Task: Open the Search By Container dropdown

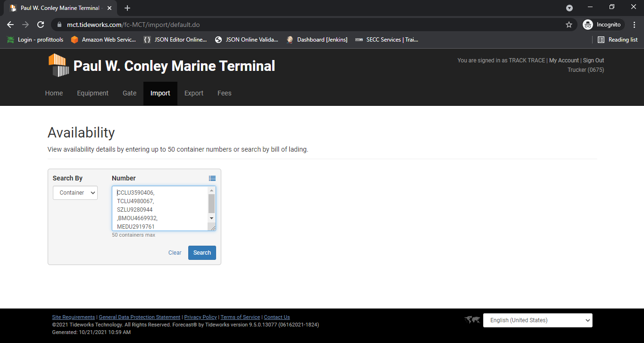Action: pyautogui.click(x=75, y=193)
